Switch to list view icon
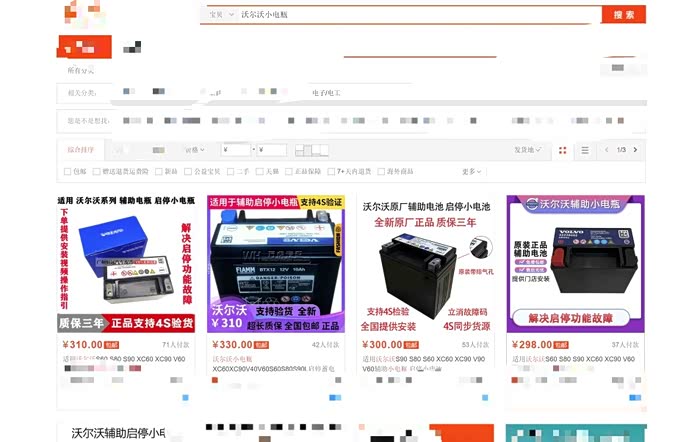 tap(585, 150)
